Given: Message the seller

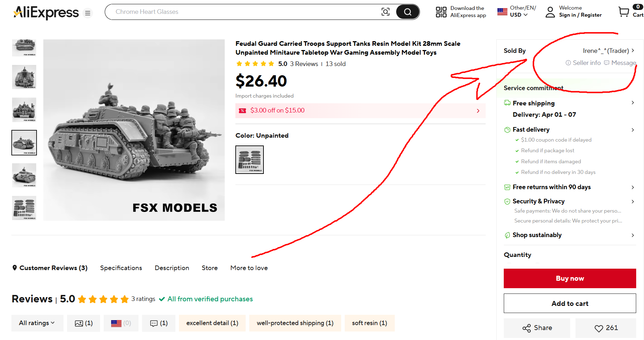Looking at the screenshot, I should pyautogui.click(x=620, y=63).
